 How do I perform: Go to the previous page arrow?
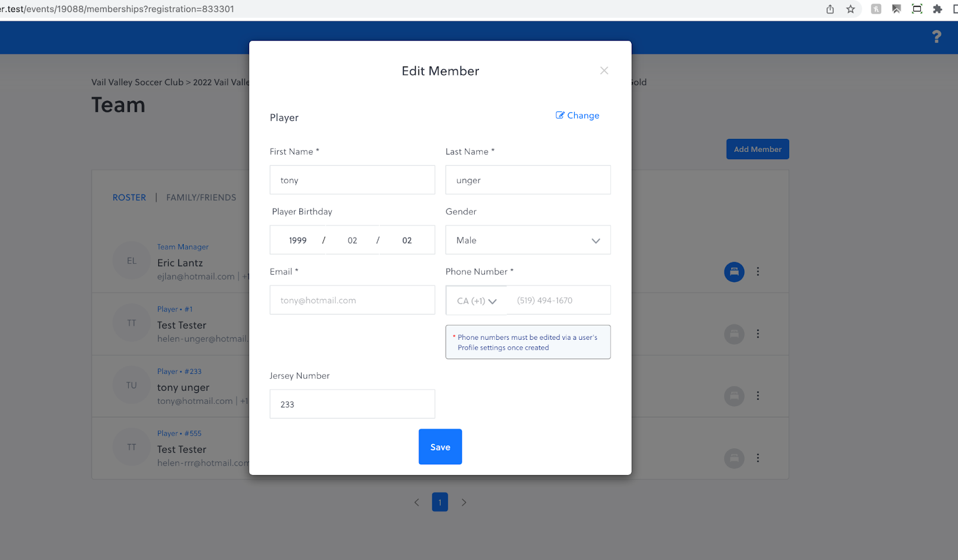pyautogui.click(x=417, y=503)
